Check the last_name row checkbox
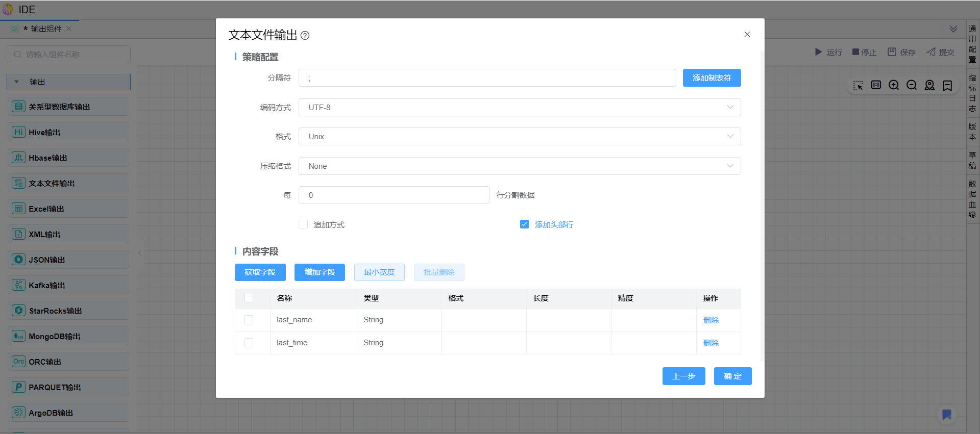 249,320
